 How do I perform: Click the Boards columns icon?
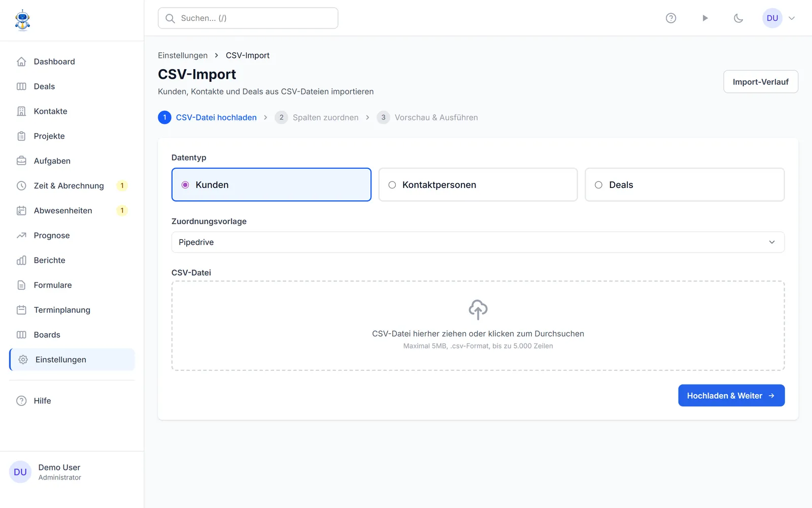point(21,335)
